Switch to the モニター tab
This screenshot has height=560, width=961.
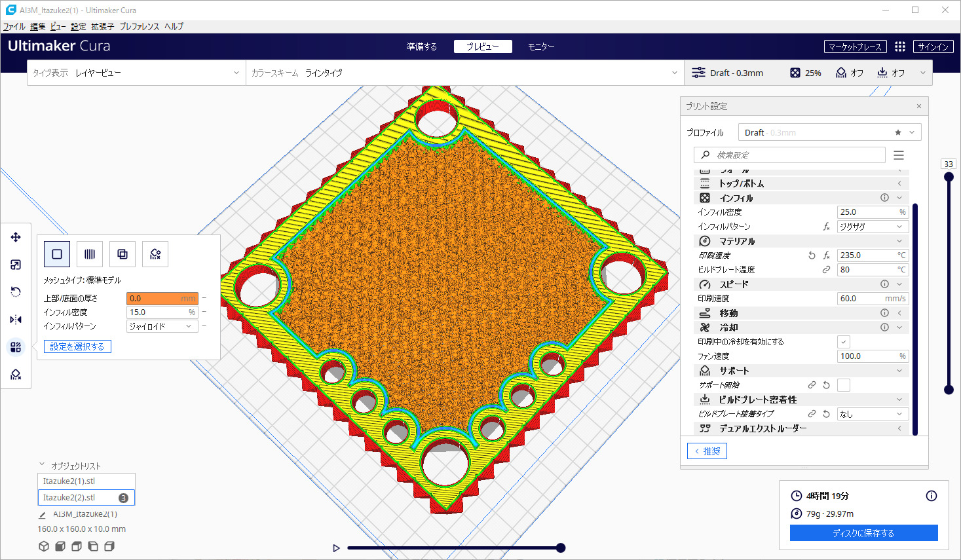point(541,47)
